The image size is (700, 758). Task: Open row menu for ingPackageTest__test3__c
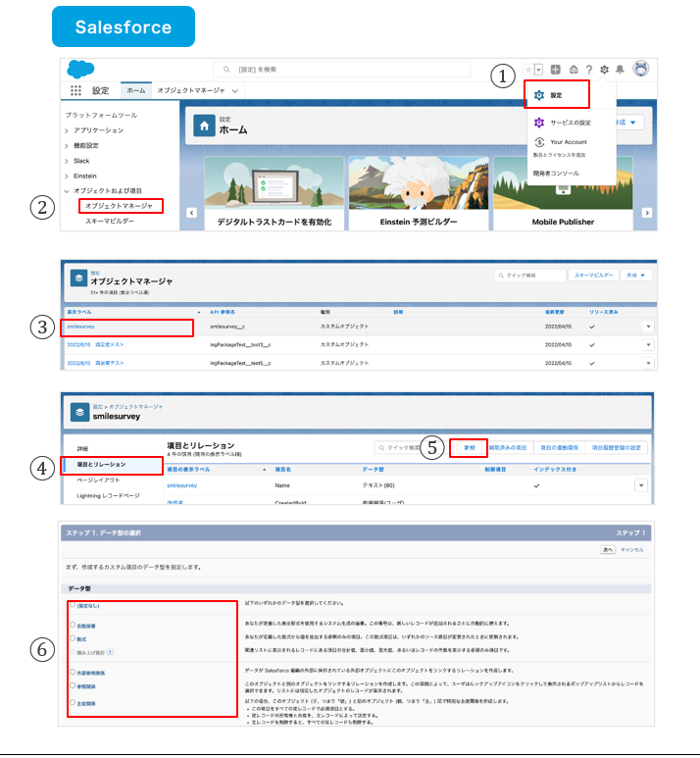tap(648, 344)
